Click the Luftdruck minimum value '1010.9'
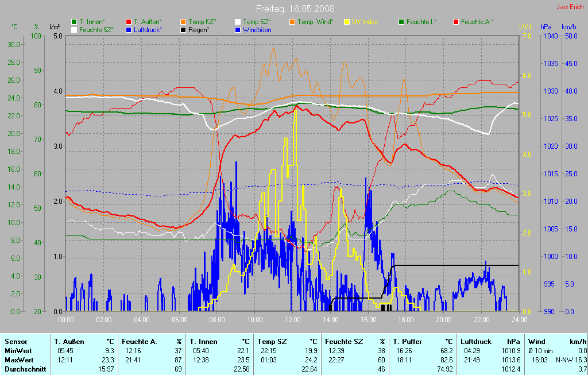 click(510, 351)
